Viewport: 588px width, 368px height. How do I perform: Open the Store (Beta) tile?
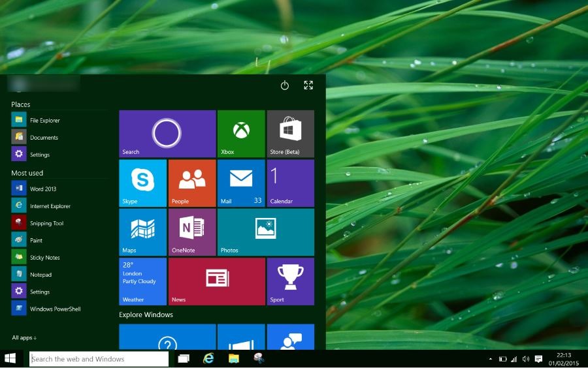pos(290,134)
